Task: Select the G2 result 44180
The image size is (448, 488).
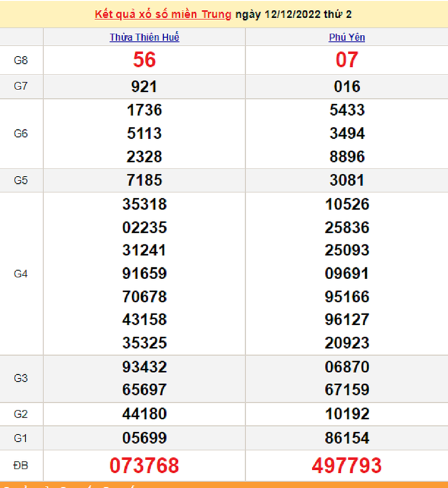Action: coord(144,413)
